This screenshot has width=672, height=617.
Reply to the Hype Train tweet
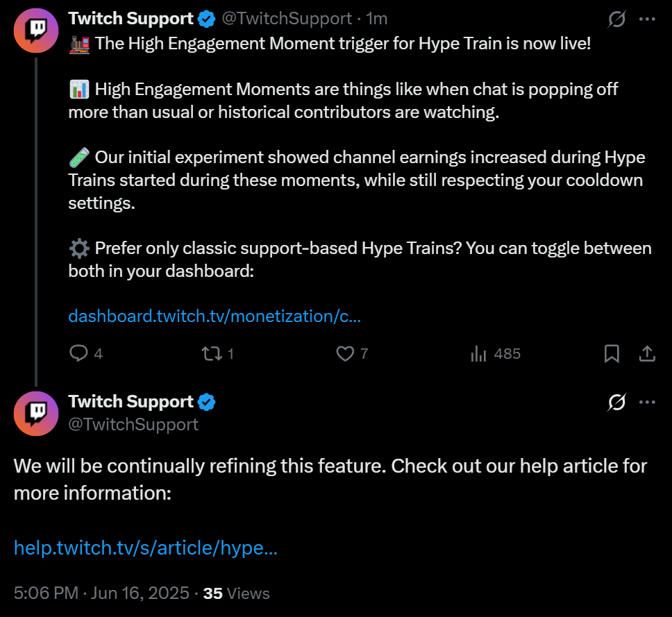click(x=79, y=354)
